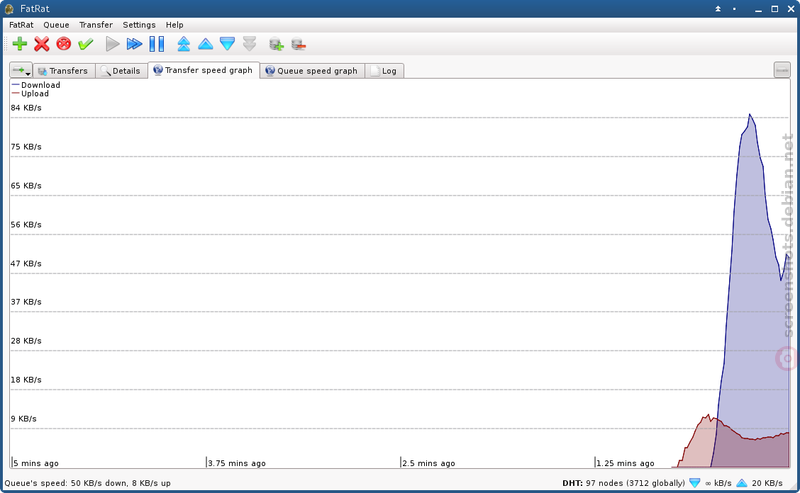Viewport: 800px width, 493px height.
Task: Click the remove queue icon with minus
Action: tap(298, 44)
